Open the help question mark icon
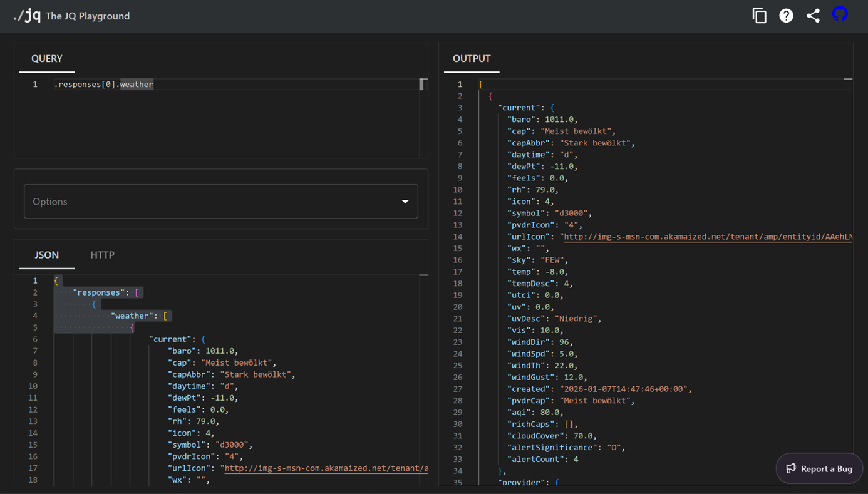Image resolution: width=868 pixels, height=494 pixels. (786, 16)
